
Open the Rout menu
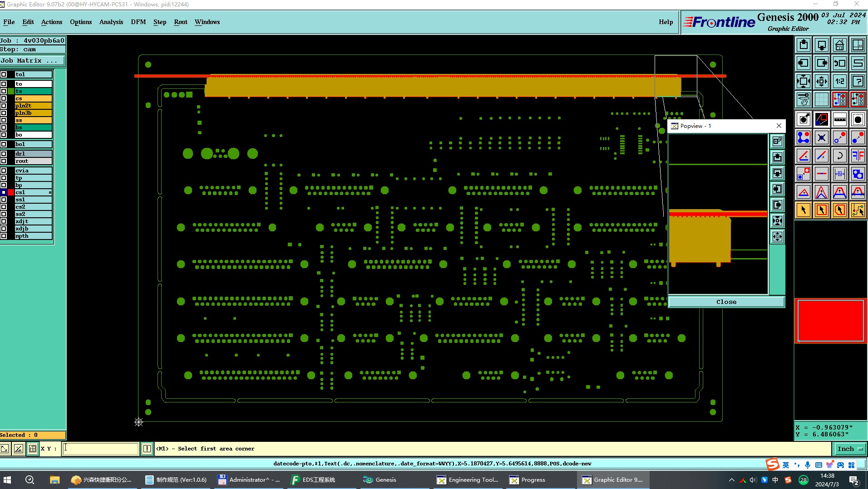[181, 22]
